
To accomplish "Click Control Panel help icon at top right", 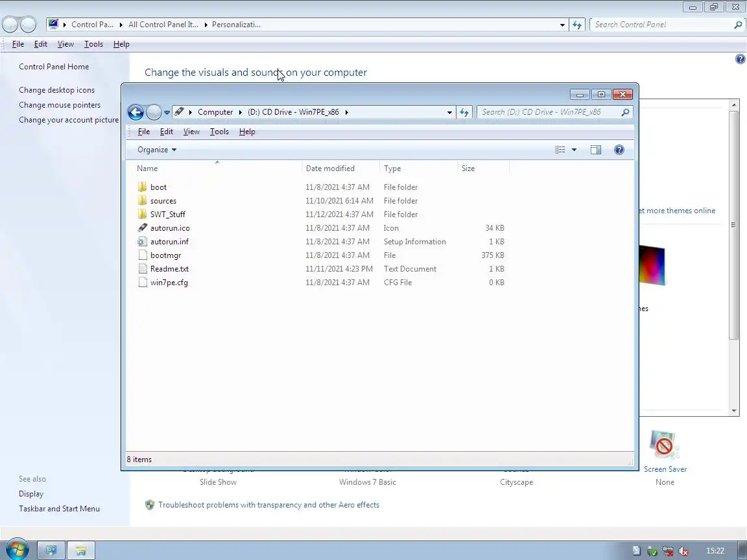I will [741, 59].
